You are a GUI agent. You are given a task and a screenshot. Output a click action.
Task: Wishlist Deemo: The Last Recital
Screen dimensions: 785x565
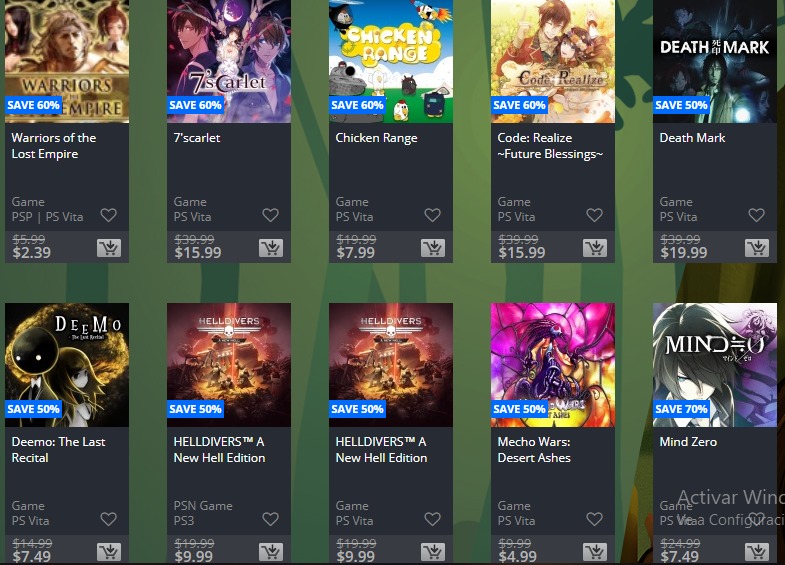[109, 519]
